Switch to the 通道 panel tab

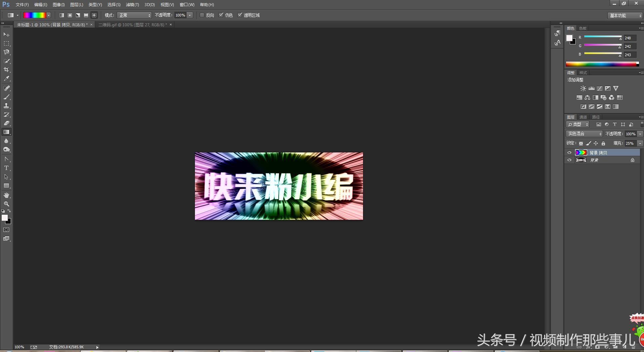pos(583,117)
